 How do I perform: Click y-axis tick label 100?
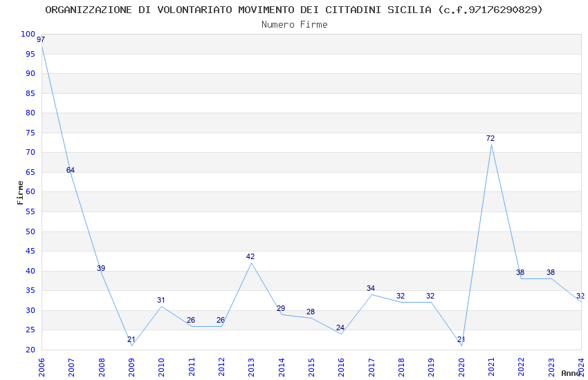pyautogui.click(x=28, y=34)
